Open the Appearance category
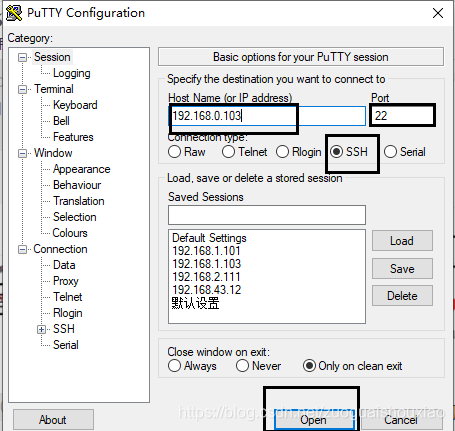This screenshot has height=431, width=455. point(82,169)
